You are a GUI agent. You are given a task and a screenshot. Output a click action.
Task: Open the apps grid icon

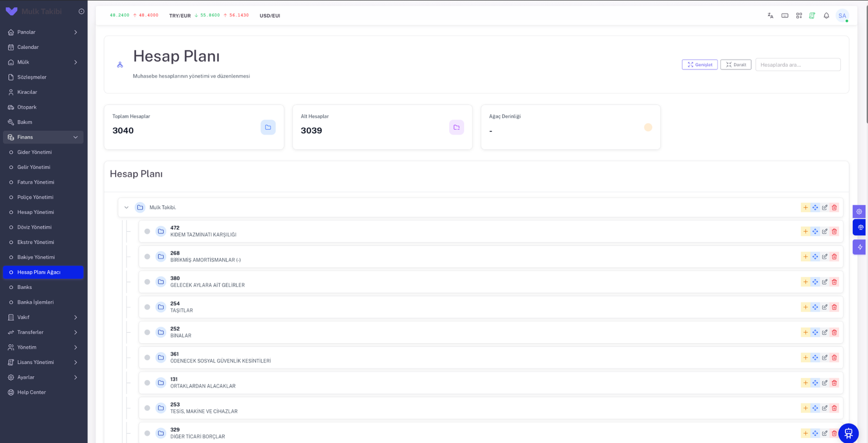pos(799,16)
